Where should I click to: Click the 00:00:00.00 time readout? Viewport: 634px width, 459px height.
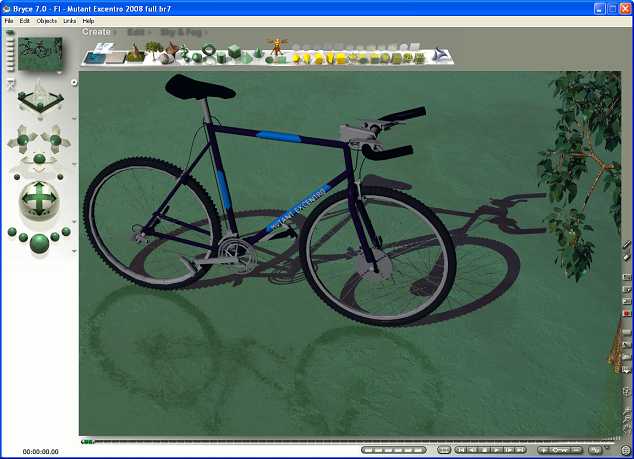pos(40,451)
